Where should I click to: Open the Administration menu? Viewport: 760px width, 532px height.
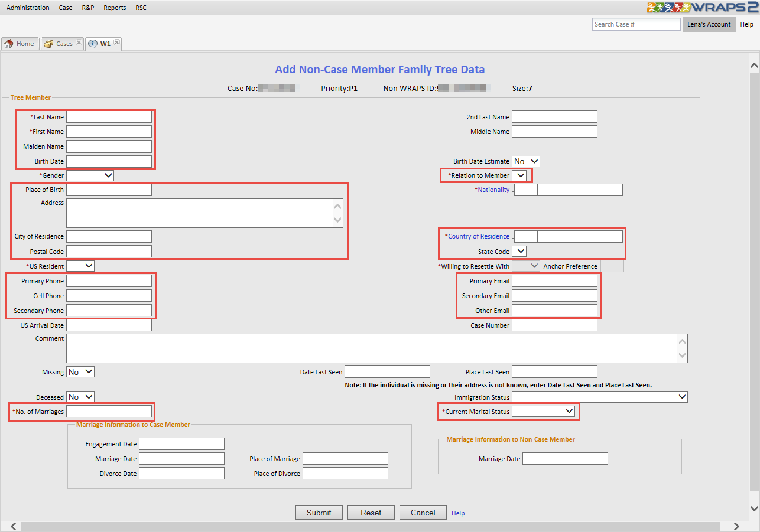pyautogui.click(x=28, y=8)
